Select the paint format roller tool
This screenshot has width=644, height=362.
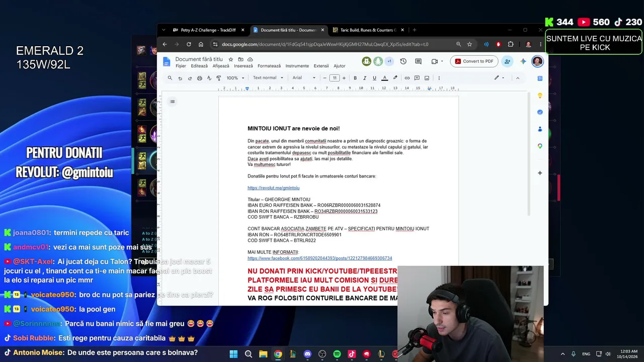coord(218,78)
